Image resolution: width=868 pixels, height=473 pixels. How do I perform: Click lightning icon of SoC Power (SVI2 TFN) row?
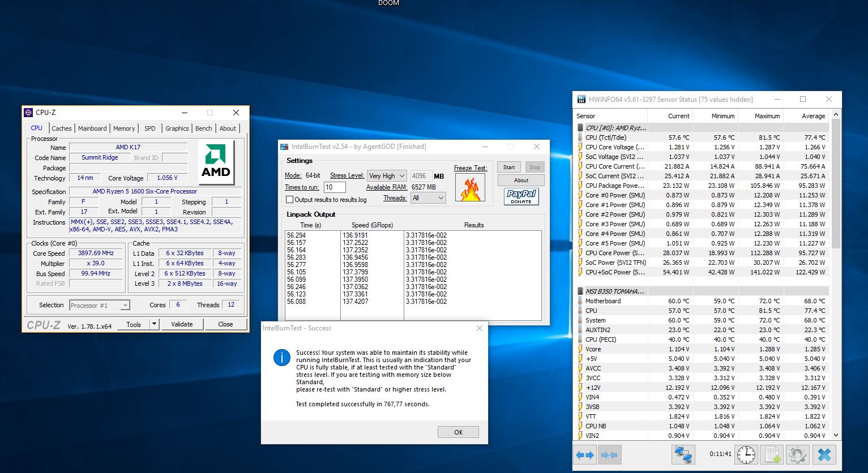(580, 263)
